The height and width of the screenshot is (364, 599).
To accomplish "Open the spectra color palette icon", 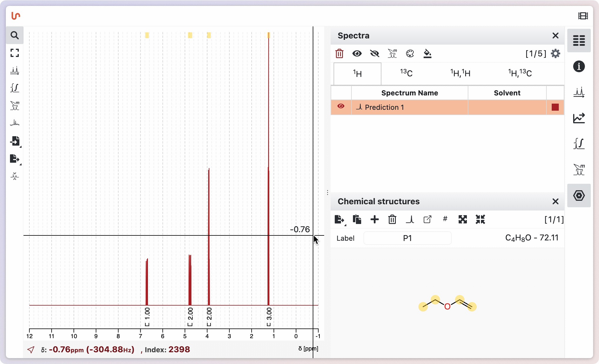I will pos(410,53).
